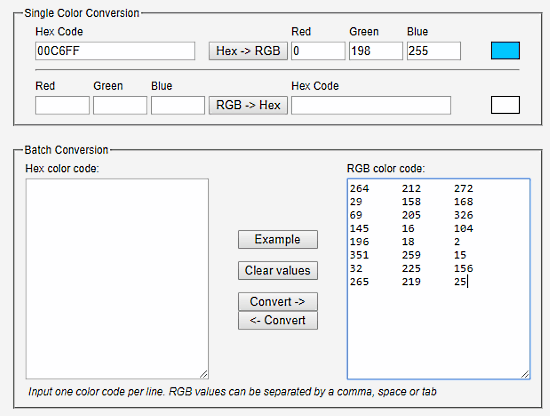Click value 145 in RGB list
The height and width of the screenshot is (416, 550).
[359, 229]
